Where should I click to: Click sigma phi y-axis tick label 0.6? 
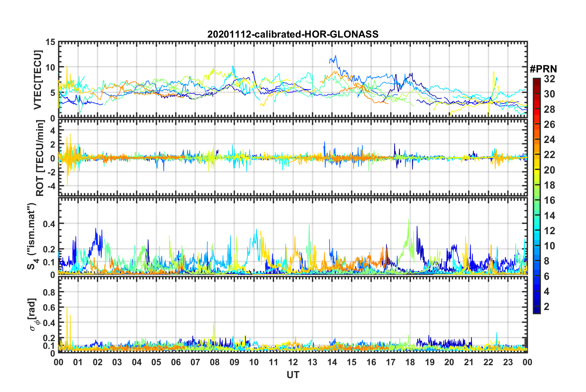pos(49,307)
